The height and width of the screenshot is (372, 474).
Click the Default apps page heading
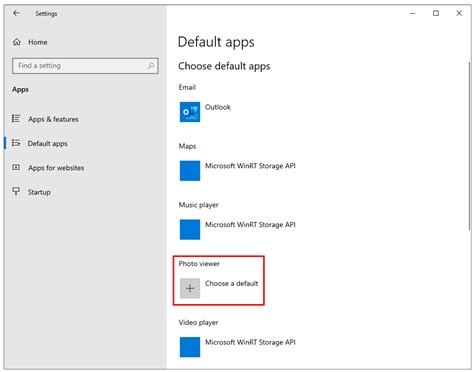click(x=216, y=42)
